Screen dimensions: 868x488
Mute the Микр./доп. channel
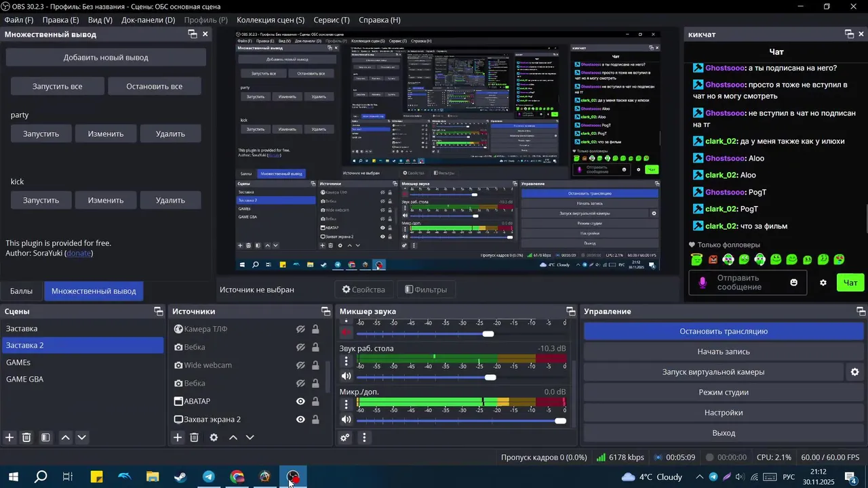[347, 420]
